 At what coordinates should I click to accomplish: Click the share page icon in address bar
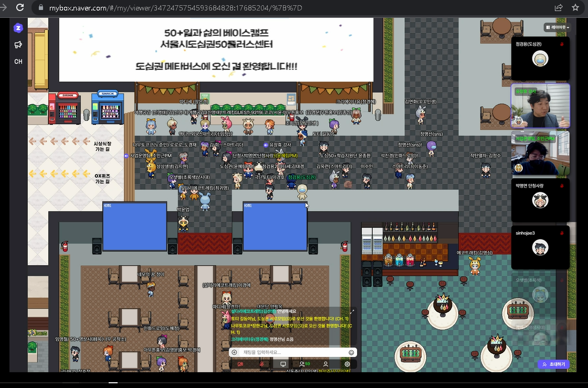click(x=559, y=7)
